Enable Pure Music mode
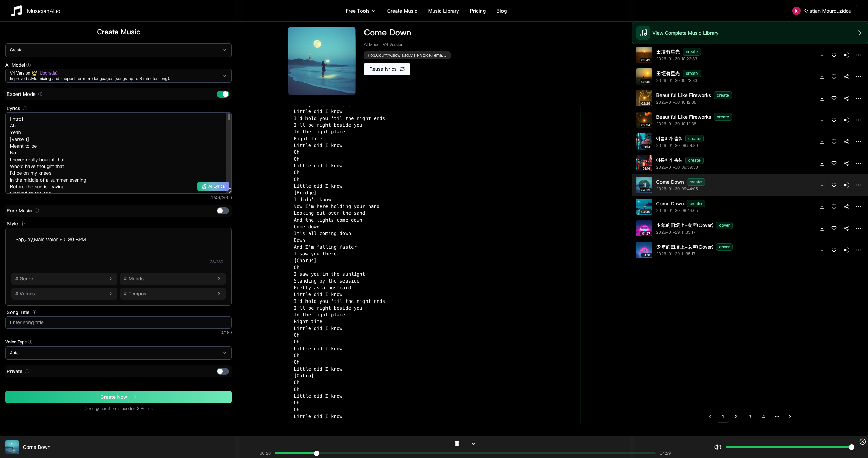 pyautogui.click(x=223, y=210)
